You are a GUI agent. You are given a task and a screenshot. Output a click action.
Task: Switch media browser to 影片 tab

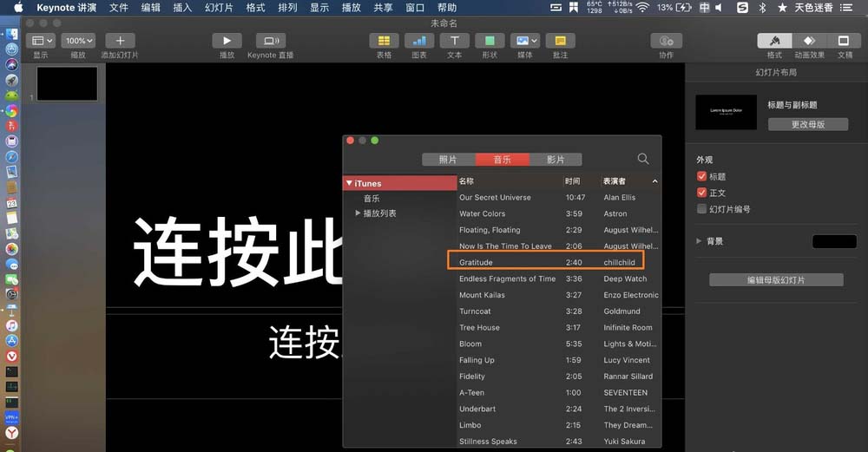tap(556, 160)
